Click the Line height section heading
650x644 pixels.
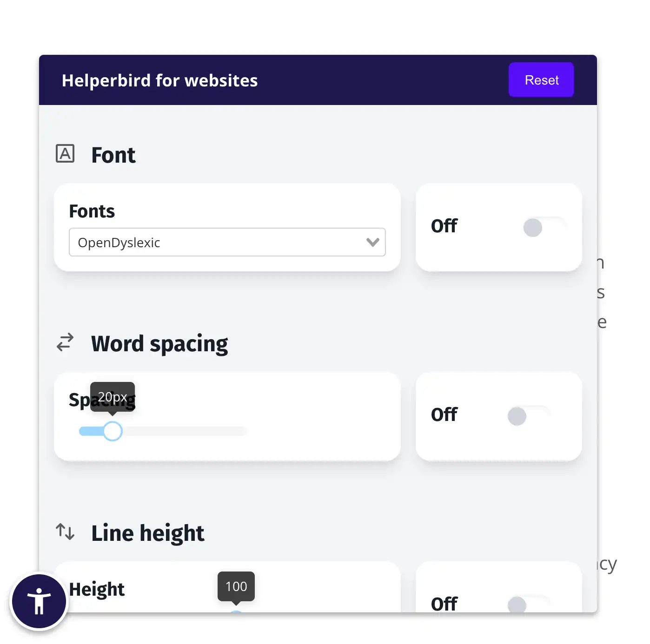148,533
